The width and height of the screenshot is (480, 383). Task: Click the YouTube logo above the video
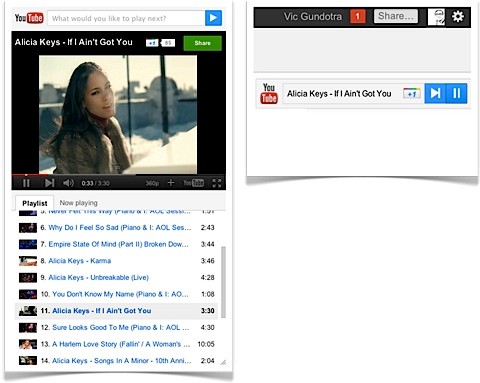click(29, 18)
